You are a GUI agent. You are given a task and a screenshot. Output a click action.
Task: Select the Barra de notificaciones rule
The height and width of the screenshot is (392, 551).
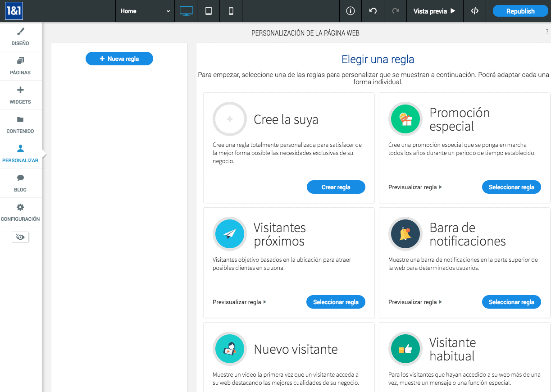point(511,302)
